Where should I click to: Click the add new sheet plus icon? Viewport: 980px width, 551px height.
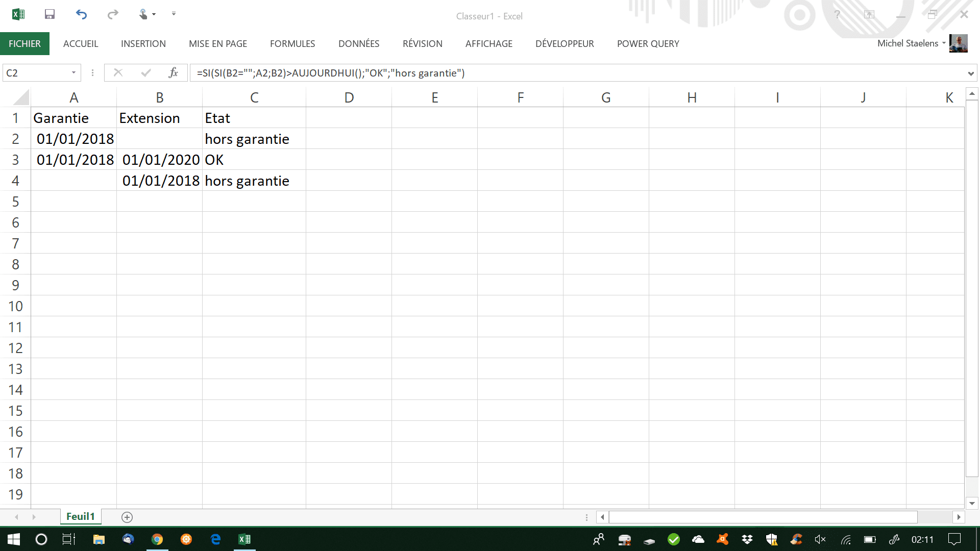[127, 517]
